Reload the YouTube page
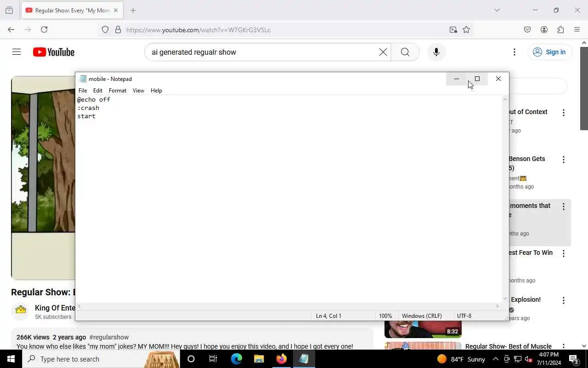 click(x=44, y=29)
